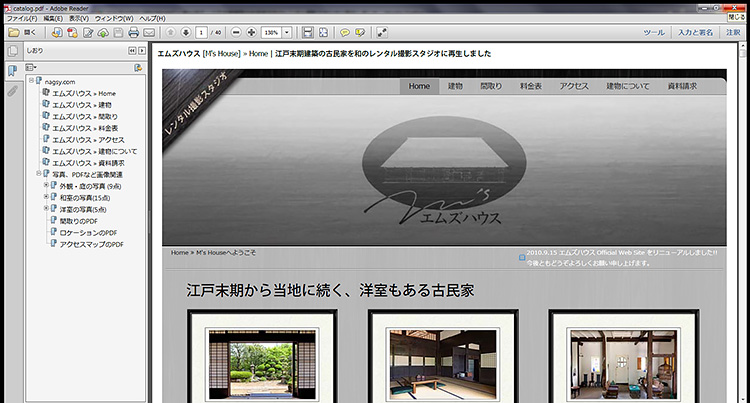Screen dimensions: 750x403
Task: Click the print icon
Action: point(133,33)
